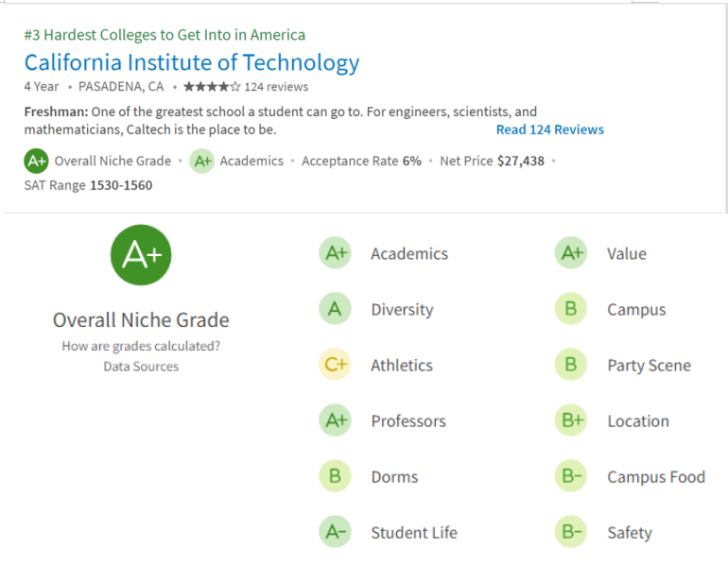Select the Party Scene category label

pos(650,366)
